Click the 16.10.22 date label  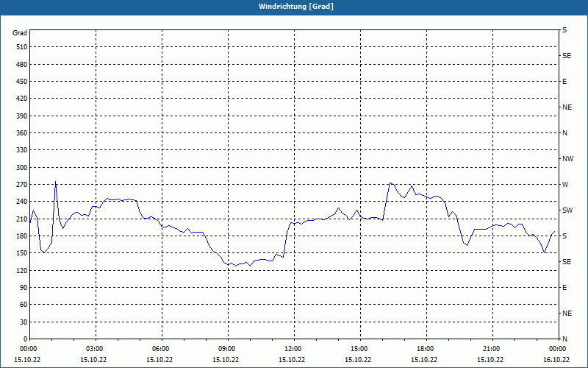pos(556,359)
